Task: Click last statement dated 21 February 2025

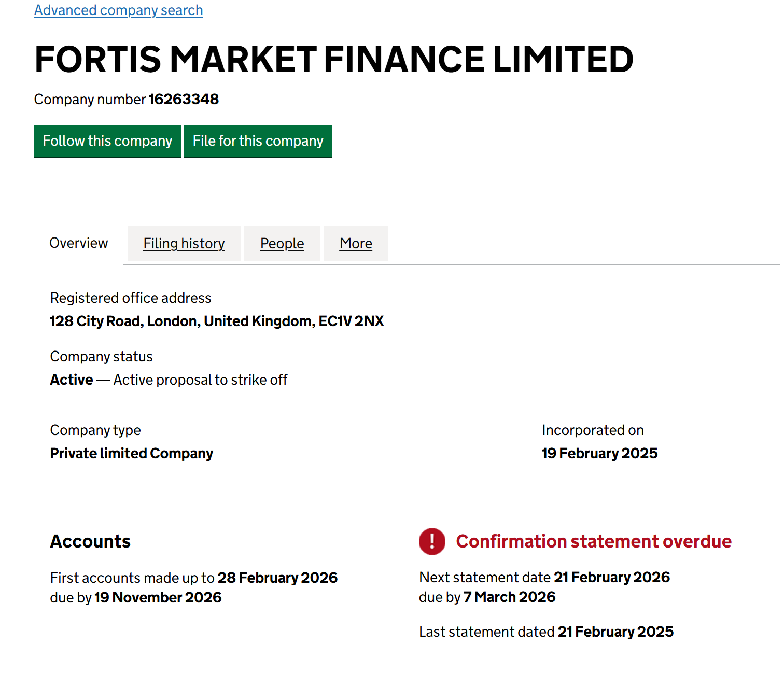Action: 615,632
